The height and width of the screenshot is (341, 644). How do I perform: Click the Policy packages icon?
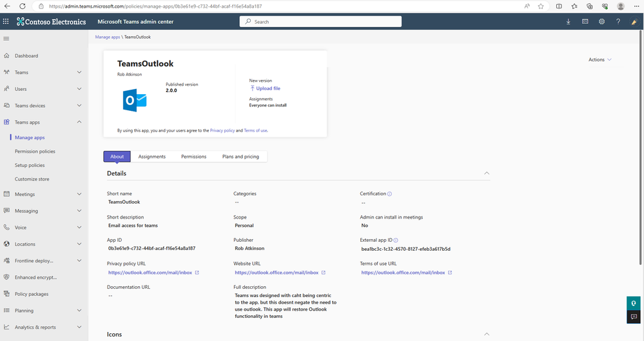coord(6,294)
